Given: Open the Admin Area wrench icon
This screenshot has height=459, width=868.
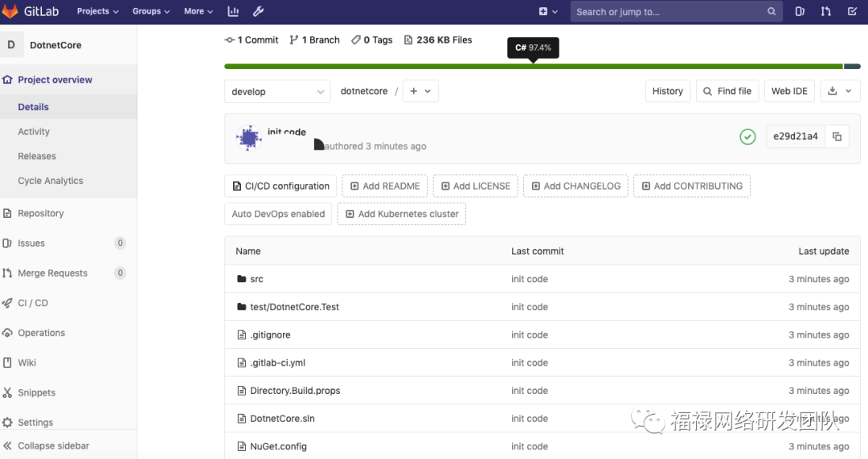Looking at the screenshot, I should click(258, 11).
